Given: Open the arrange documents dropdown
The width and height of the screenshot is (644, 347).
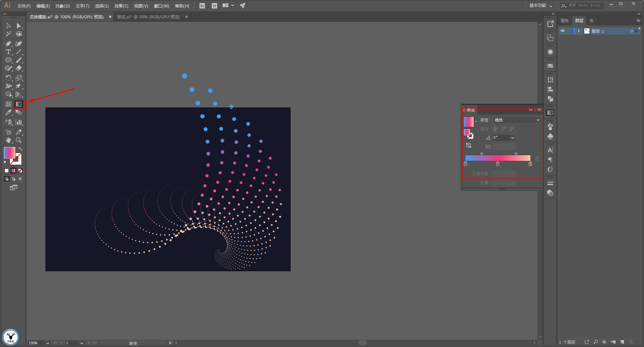Looking at the screenshot, I should click(x=228, y=5).
